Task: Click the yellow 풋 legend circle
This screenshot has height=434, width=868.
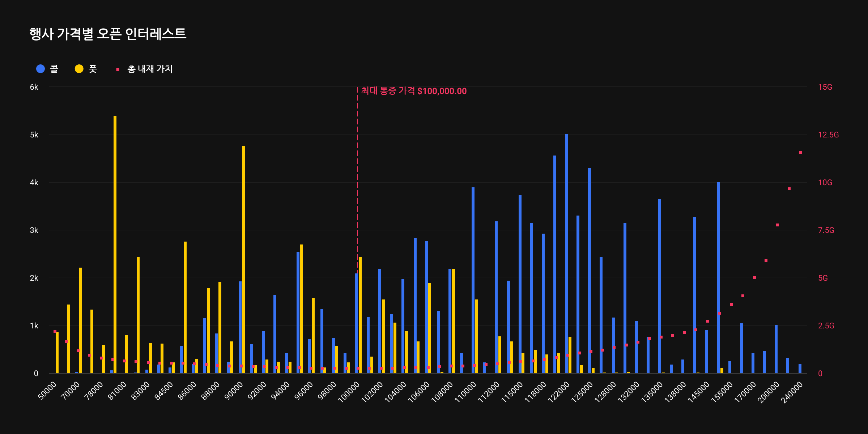Action: tap(79, 69)
